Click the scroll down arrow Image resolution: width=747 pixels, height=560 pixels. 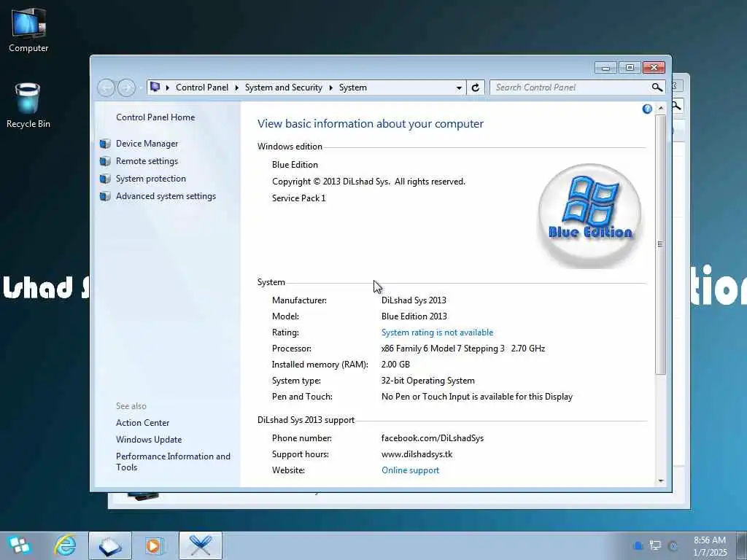pos(661,481)
